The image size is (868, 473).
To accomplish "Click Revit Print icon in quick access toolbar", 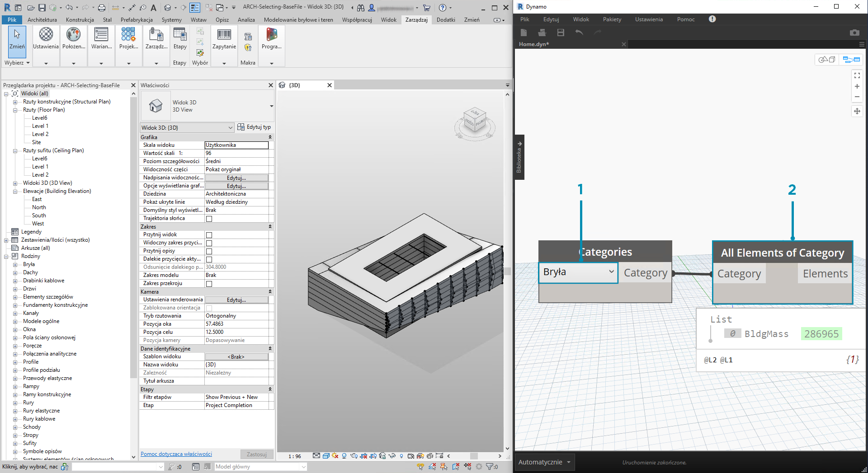I will 102,8.
